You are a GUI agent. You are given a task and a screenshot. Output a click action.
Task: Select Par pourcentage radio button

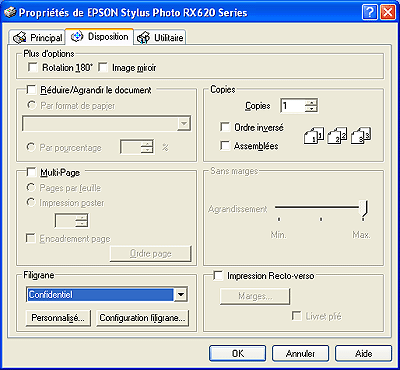click(x=31, y=147)
